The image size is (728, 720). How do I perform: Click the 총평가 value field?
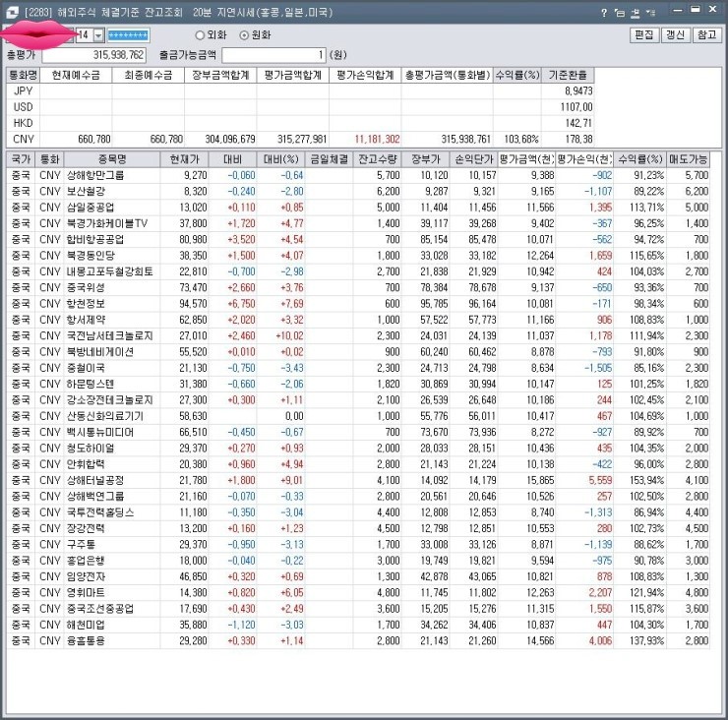tap(94, 55)
